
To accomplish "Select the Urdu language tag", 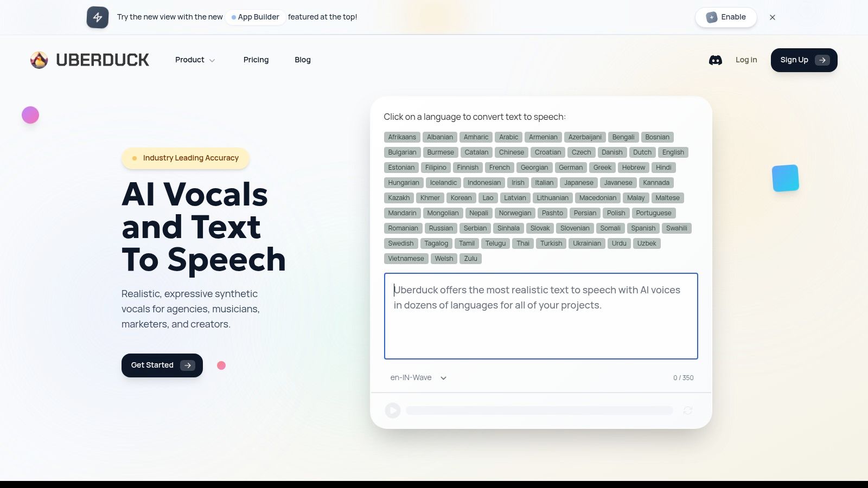I will pyautogui.click(x=619, y=243).
